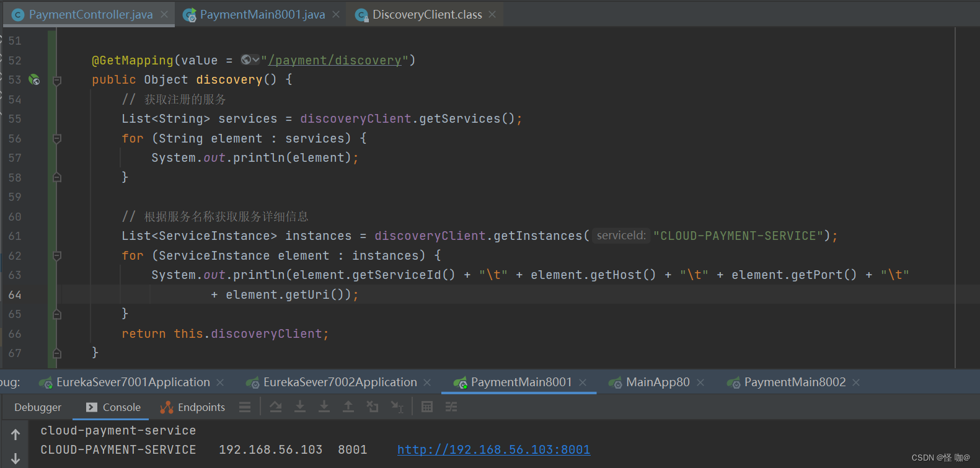Click line number 64 in gutter
This screenshot has height=468, width=980.
15,294
